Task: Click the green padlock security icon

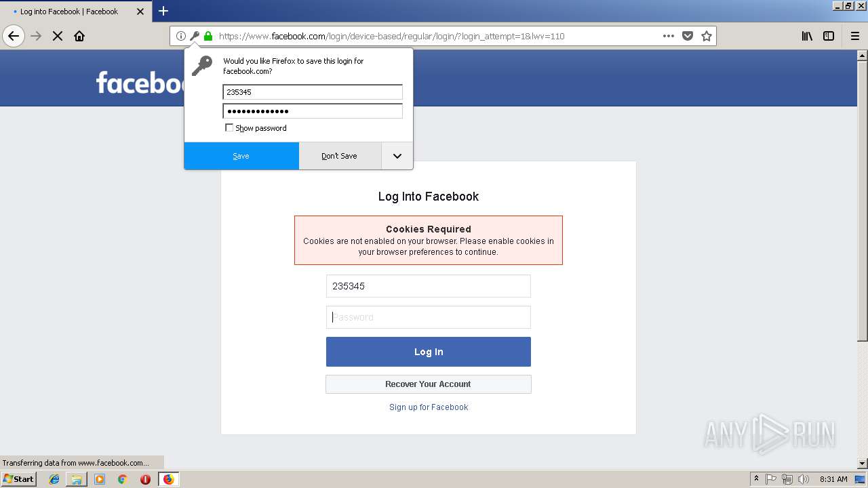Action: tap(208, 36)
